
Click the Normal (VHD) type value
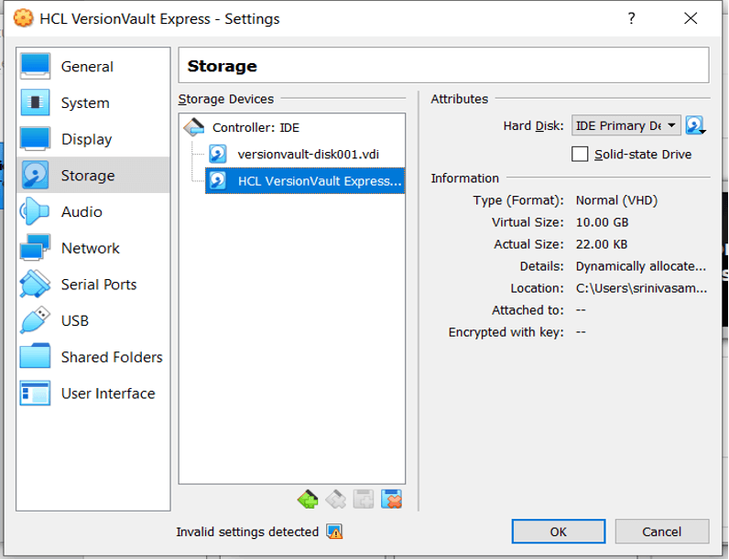616,200
